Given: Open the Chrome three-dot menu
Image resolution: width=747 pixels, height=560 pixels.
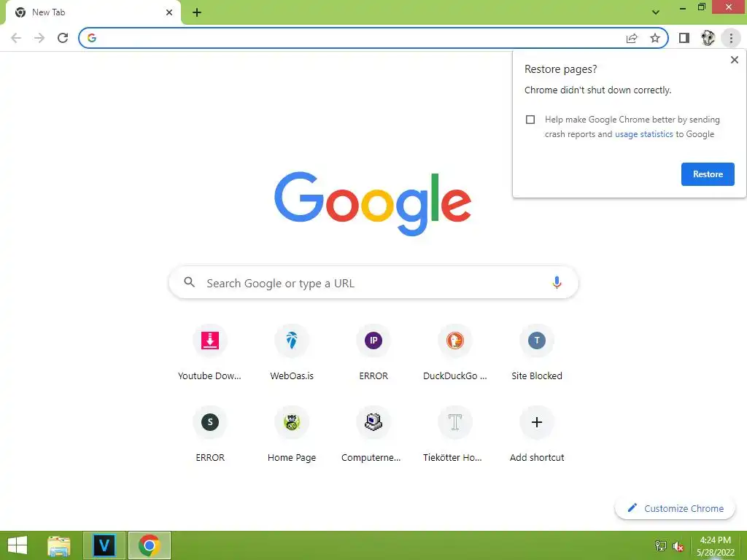Looking at the screenshot, I should 731,38.
